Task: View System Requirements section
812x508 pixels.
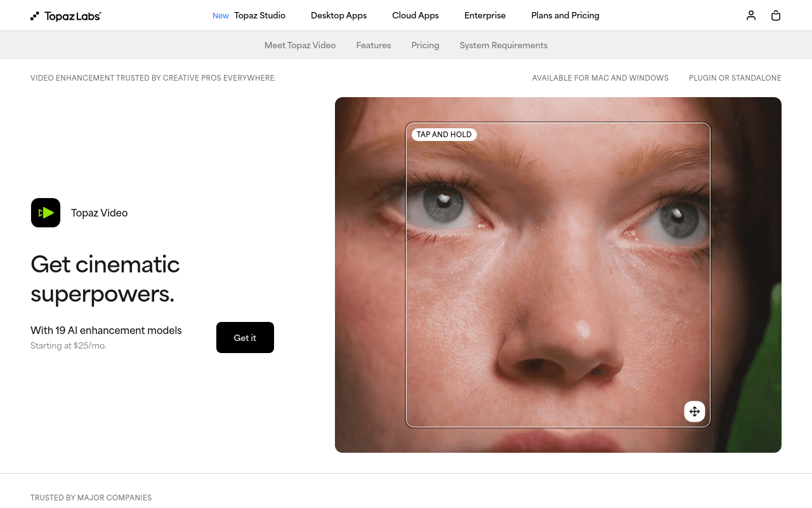Action: (504, 45)
